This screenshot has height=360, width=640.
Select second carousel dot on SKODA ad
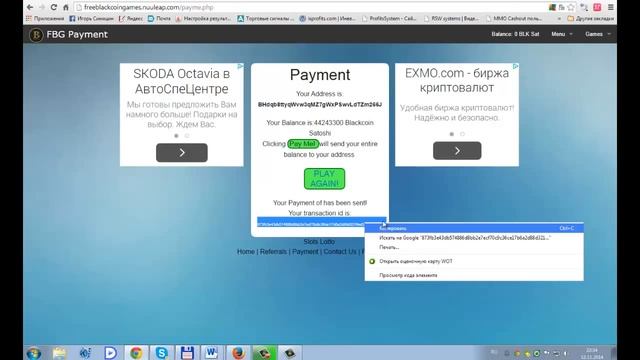tap(187, 136)
